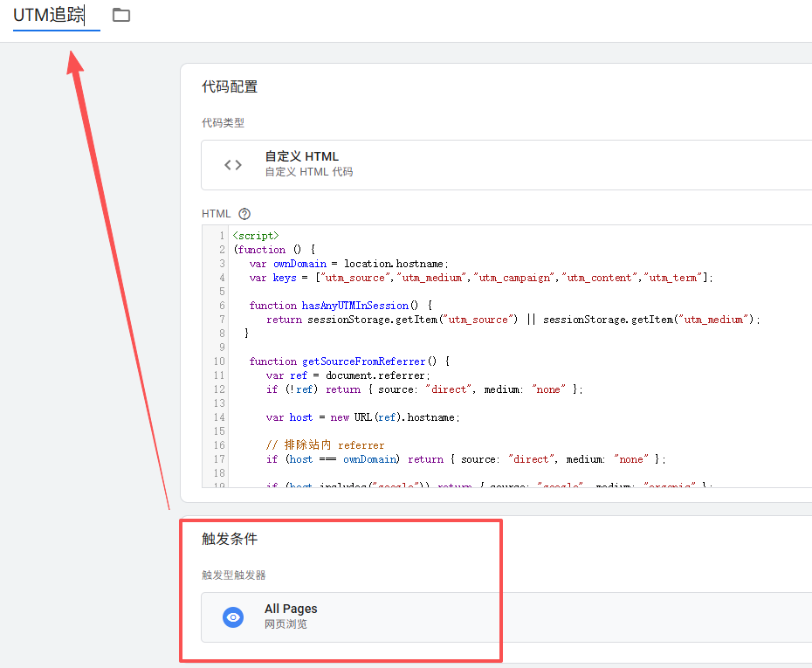Click the sessionStorage return statement on line 7
The height and width of the screenshot is (668, 812).
tap(513, 320)
